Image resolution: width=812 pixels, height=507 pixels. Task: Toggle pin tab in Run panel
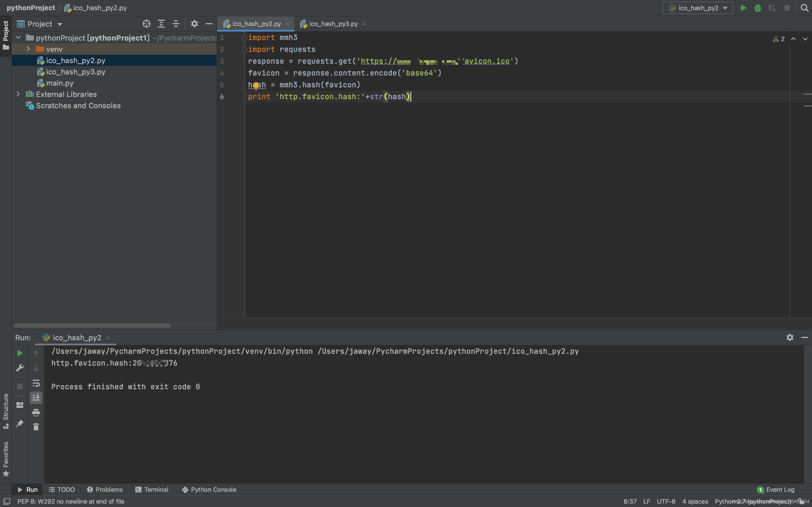point(20,423)
